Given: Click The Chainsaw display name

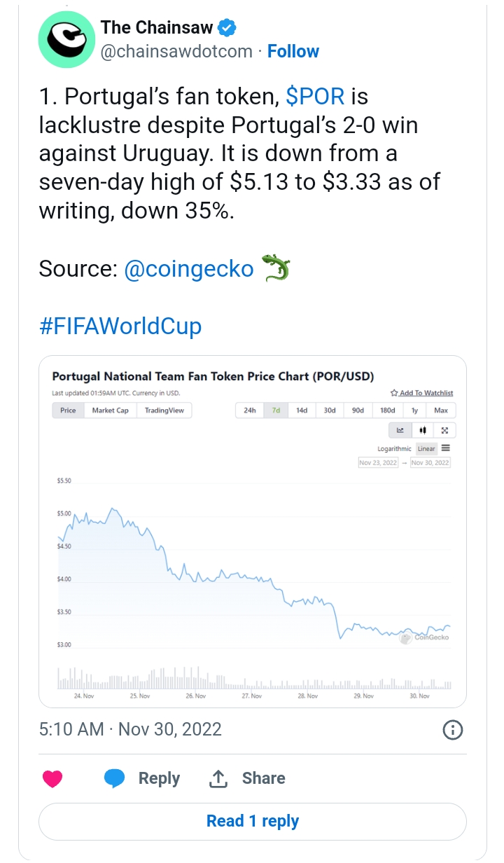Looking at the screenshot, I should 158,28.
